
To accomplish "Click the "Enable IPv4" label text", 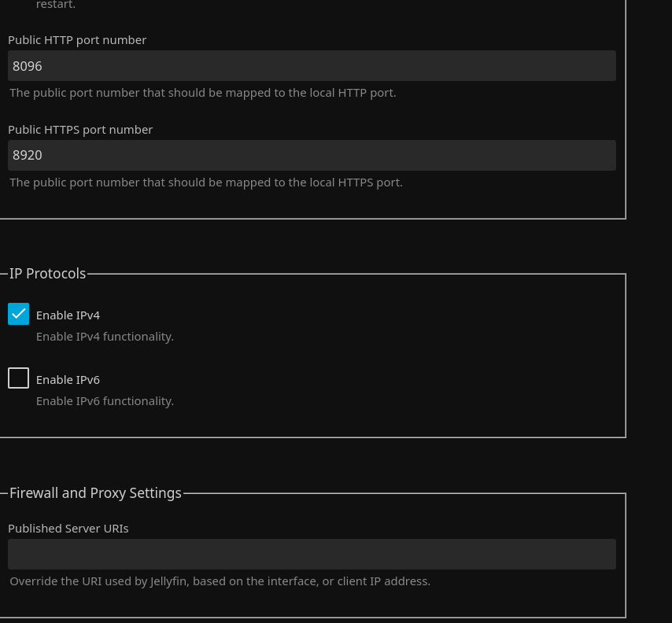I will pos(68,315).
